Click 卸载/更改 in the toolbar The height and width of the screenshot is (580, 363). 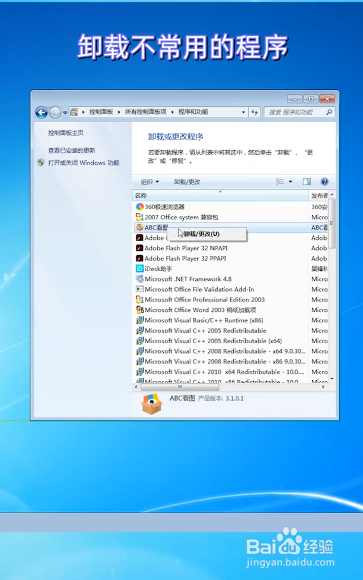coord(187,182)
